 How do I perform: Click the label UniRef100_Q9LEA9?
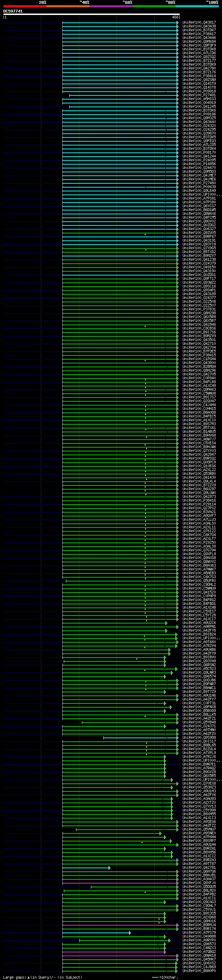point(199,191)
